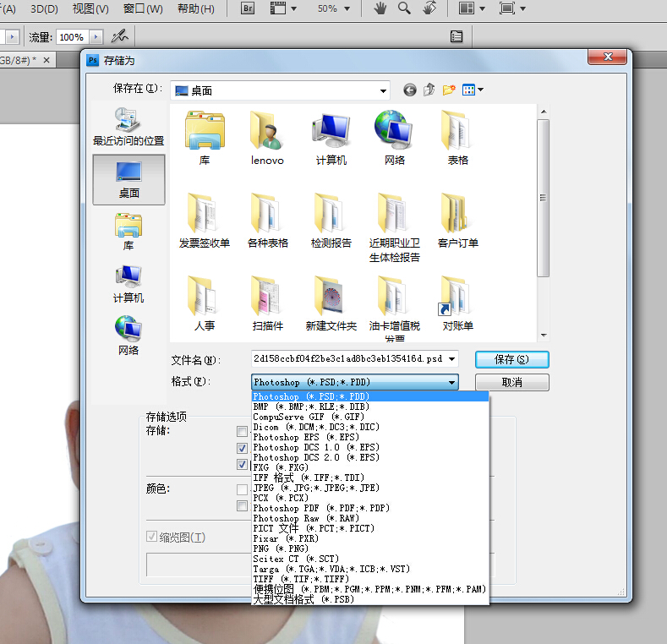Screen dimensions: 667x644
Task: Select the 扫描件 folder
Action: pyautogui.click(x=267, y=303)
